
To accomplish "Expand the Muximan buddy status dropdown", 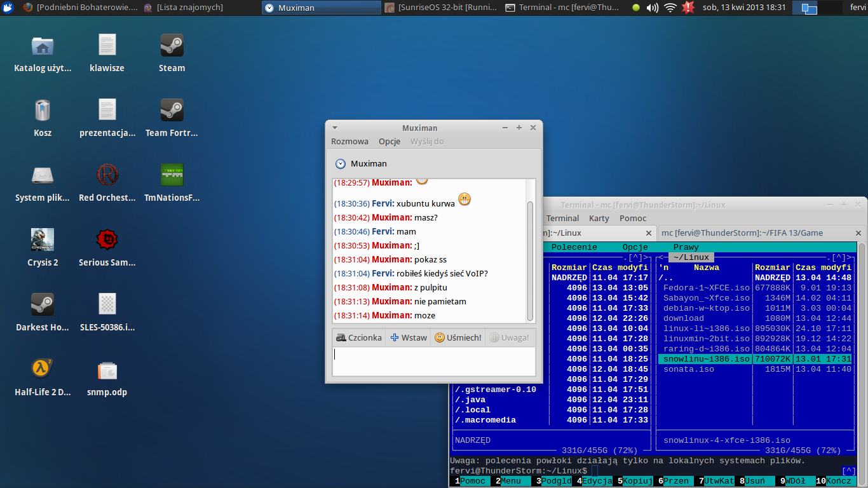I will pyautogui.click(x=341, y=164).
